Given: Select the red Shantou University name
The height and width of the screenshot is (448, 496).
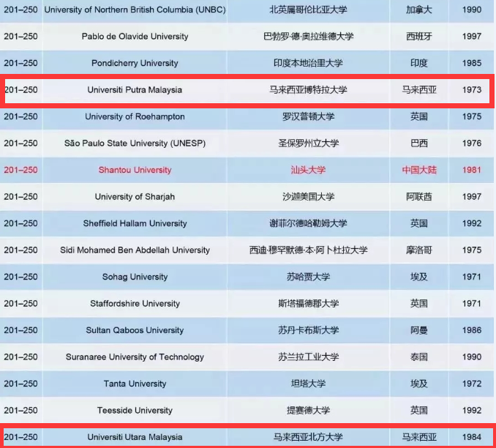Looking at the screenshot, I should (x=135, y=170).
